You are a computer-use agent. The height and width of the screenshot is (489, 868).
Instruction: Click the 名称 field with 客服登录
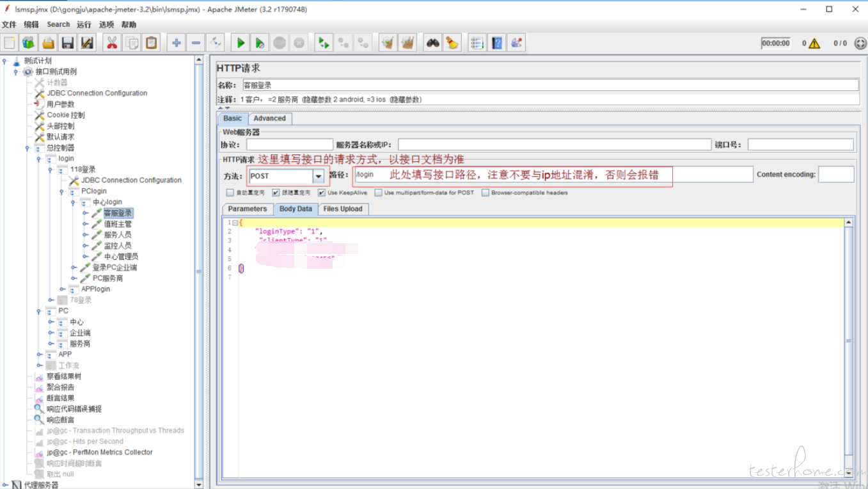click(x=550, y=85)
